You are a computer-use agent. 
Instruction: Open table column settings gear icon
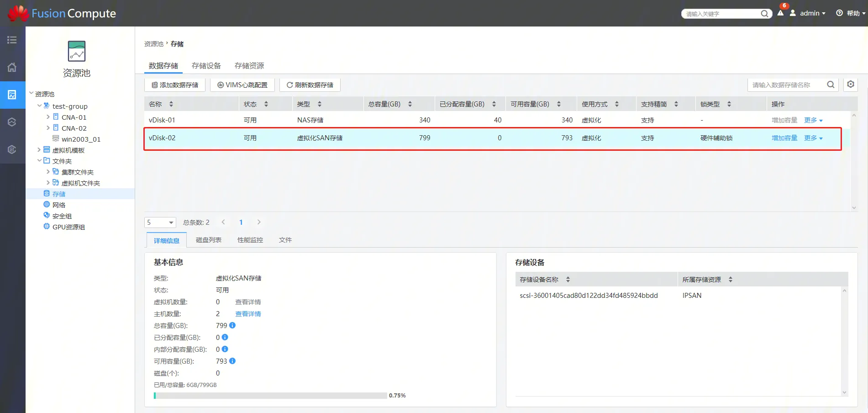click(x=851, y=84)
